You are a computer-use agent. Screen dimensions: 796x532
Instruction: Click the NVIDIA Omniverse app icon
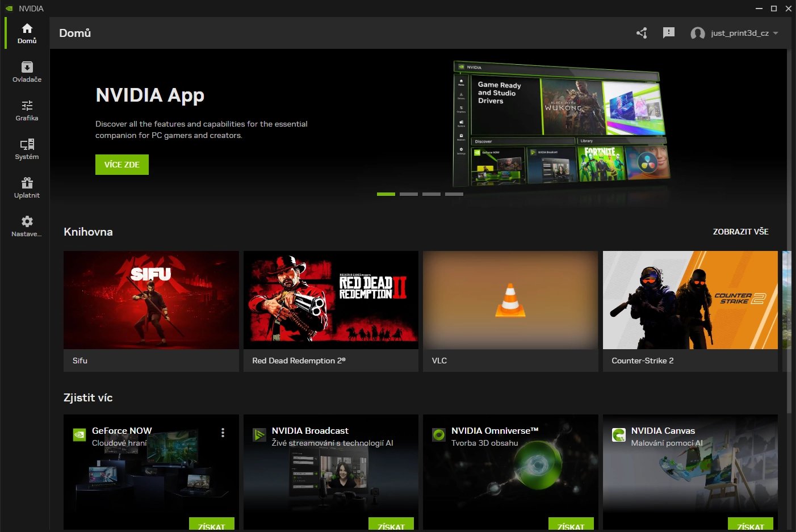(x=439, y=435)
